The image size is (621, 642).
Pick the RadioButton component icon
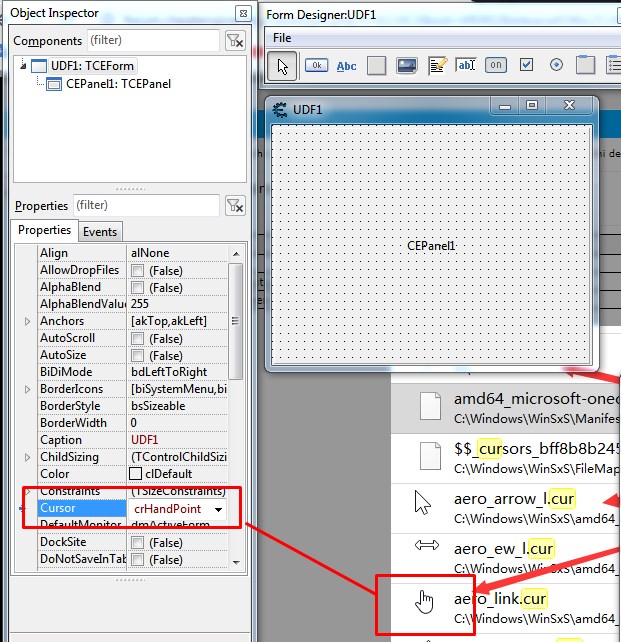click(556, 65)
